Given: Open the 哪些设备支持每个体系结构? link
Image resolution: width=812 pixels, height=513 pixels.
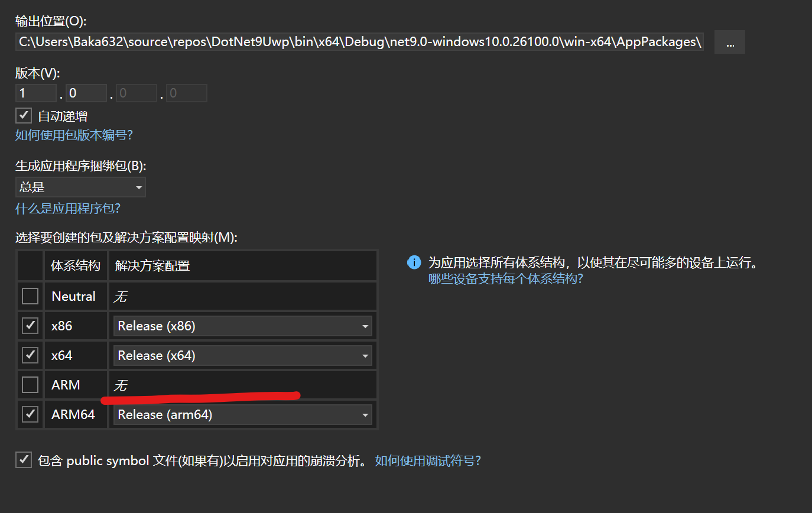Looking at the screenshot, I should coord(505,279).
